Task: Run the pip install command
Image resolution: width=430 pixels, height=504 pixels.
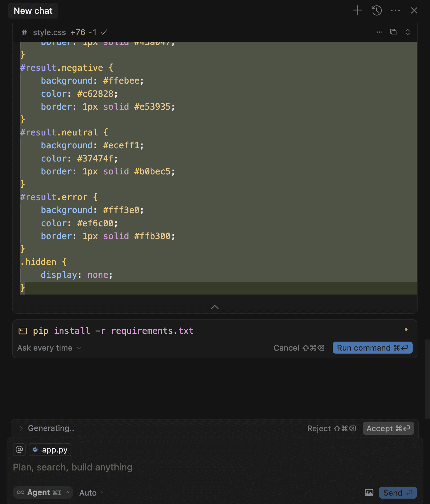Action: tap(372, 348)
